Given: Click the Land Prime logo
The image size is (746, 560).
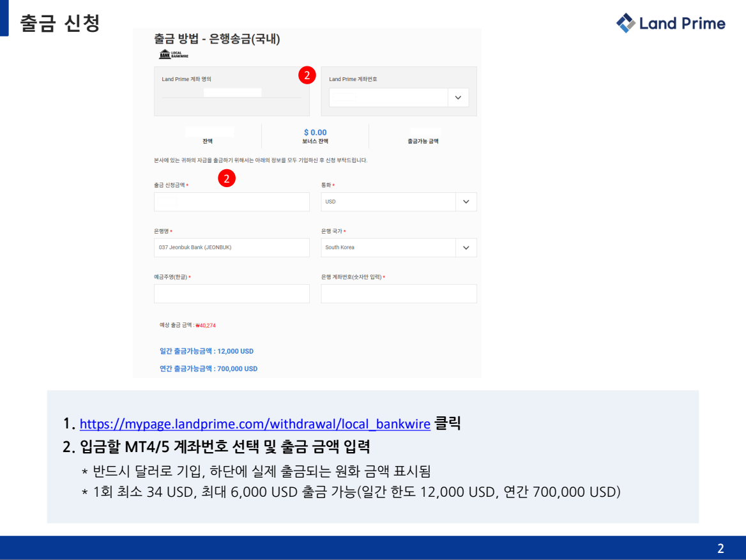Looking at the screenshot, I should pos(671,23).
